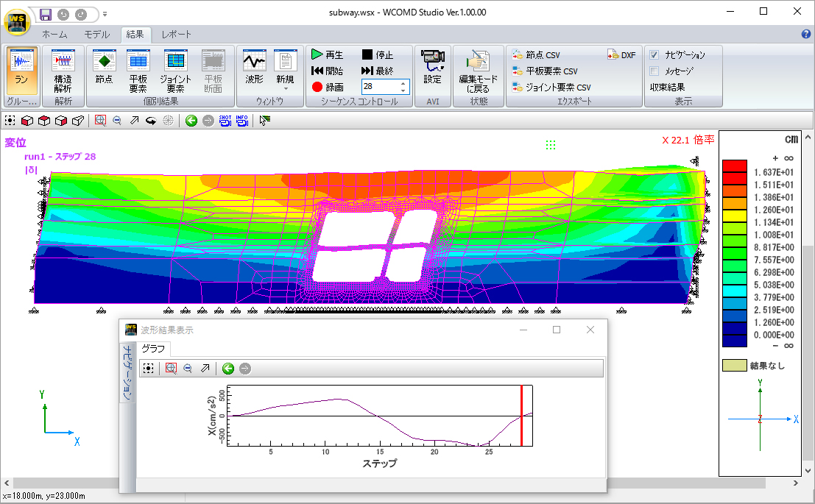Switch to the モデル ribbon tab
The height and width of the screenshot is (504, 815).
96,35
